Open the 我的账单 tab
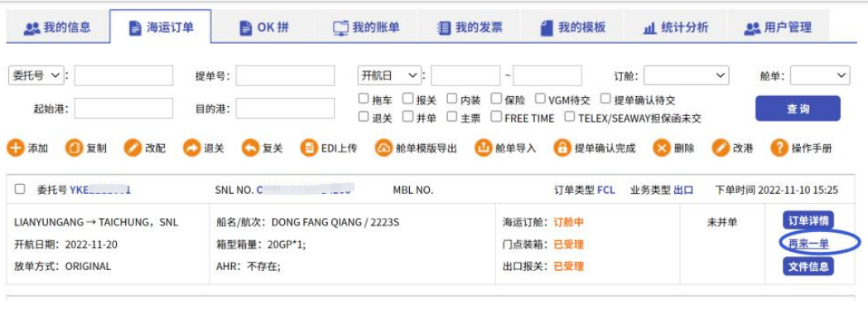 point(366,27)
